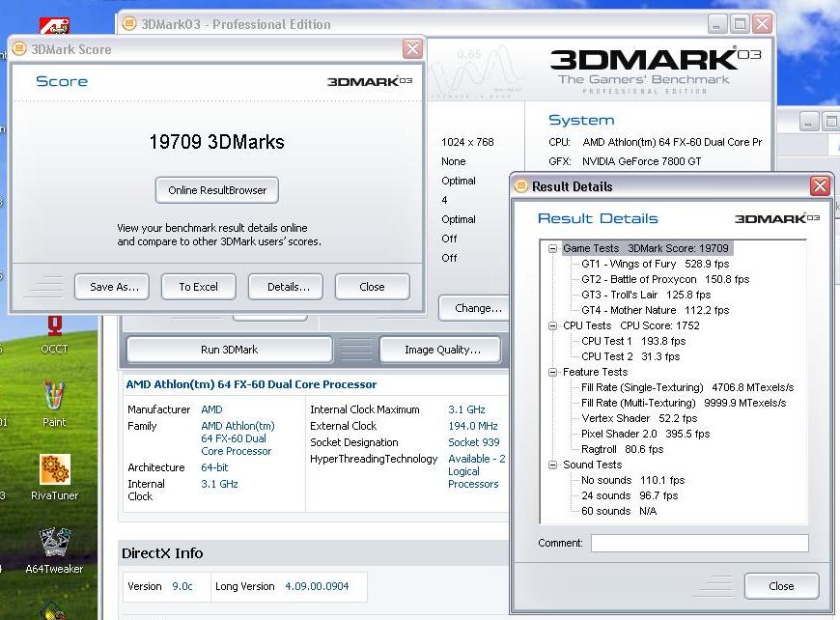Screen dimensions: 840x620
Task: Select the GT3 - Troll's Lair row
Action: pos(646,295)
